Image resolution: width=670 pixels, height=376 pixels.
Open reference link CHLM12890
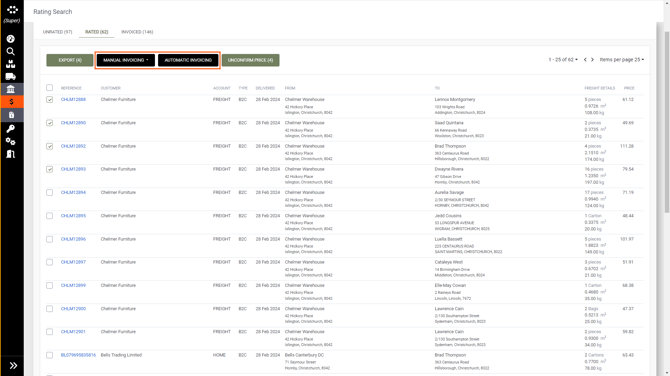click(x=73, y=123)
